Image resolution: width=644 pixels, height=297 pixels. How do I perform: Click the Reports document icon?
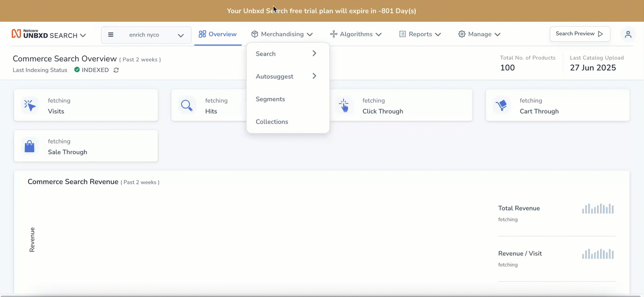(402, 34)
